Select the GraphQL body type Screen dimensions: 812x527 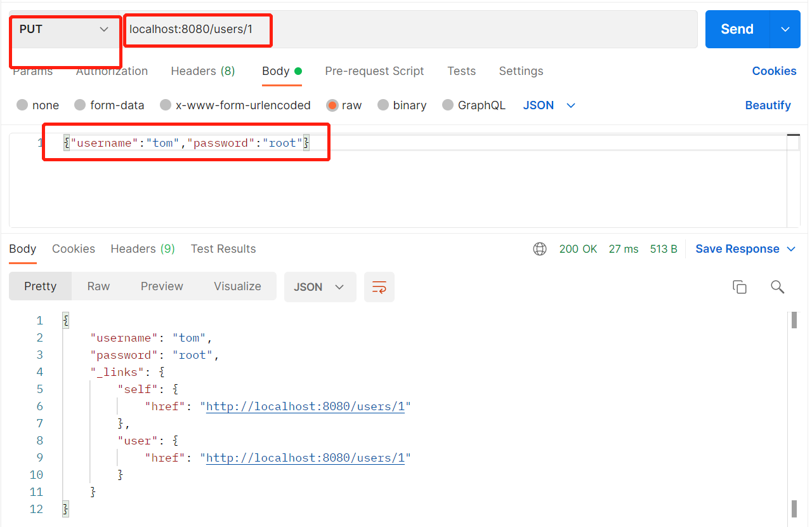[474, 105]
